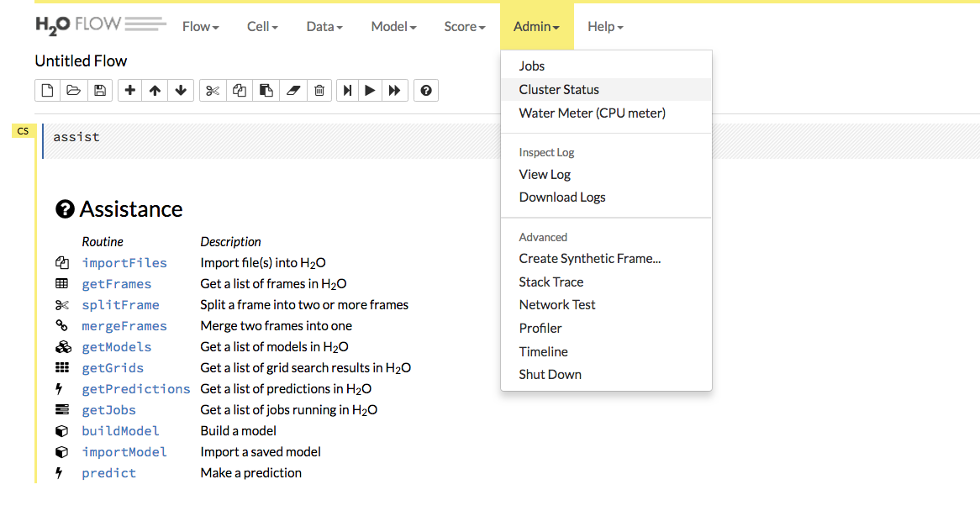Create a new flow using the new document icon
Screen dimensions: 980x532
click(46, 90)
